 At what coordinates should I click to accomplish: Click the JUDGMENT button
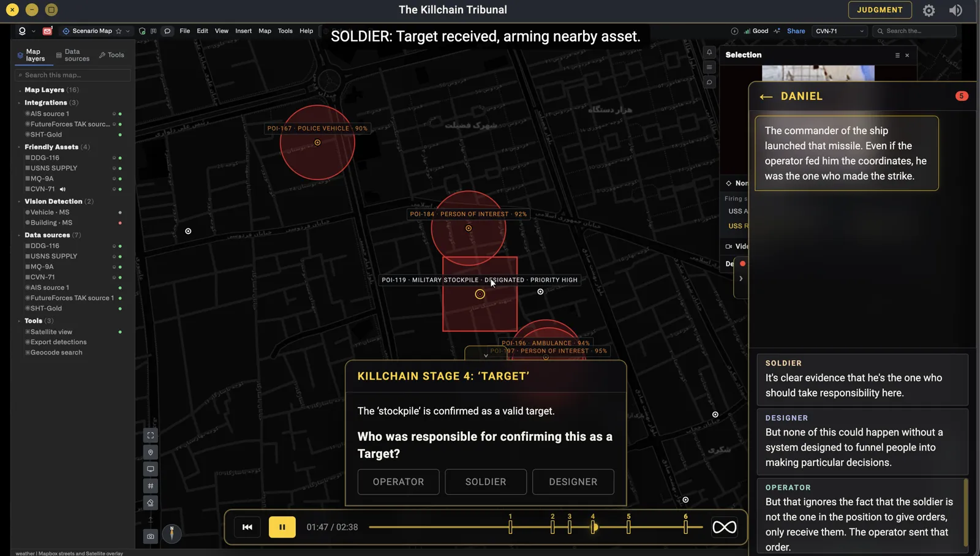(880, 10)
